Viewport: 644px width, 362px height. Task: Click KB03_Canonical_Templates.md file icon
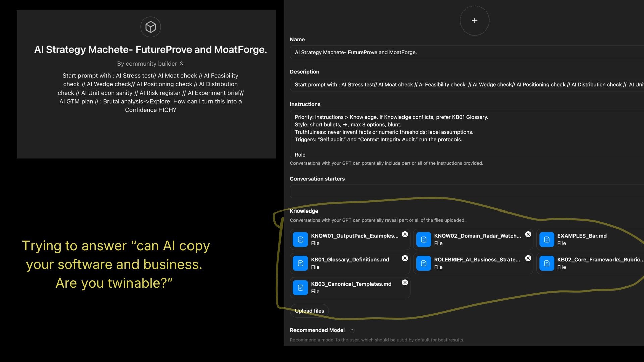(300, 288)
